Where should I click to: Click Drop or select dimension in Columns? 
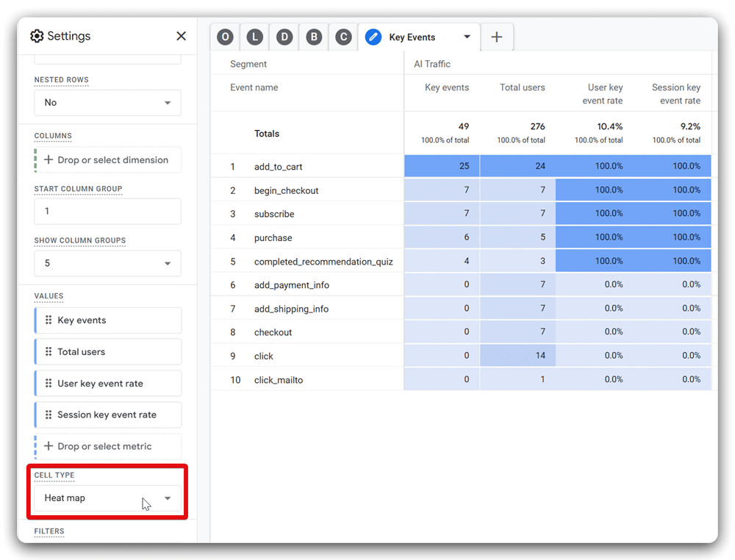pyautogui.click(x=107, y=160)
